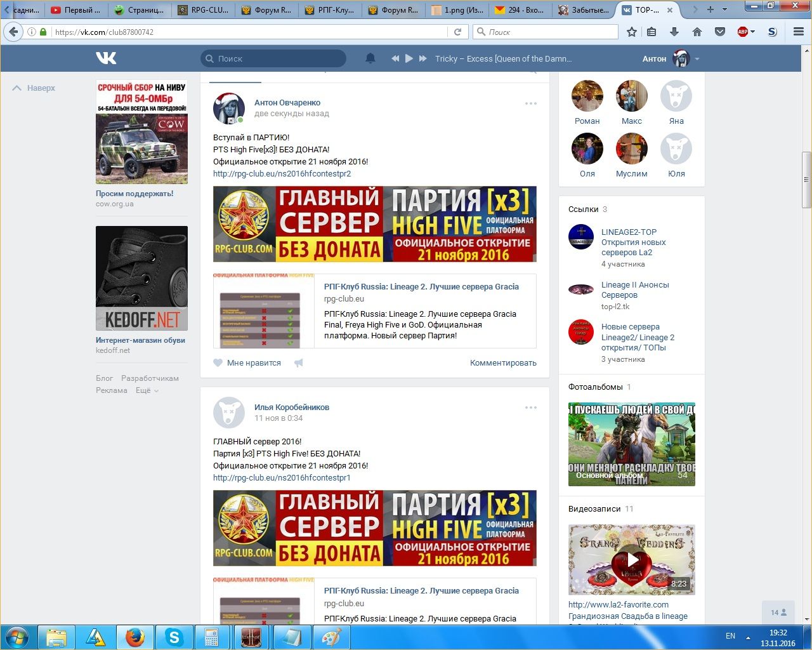The image size is (812, 650).
Task: Switch to the Первый YouTube tab
Action: (x=76, y=10)
